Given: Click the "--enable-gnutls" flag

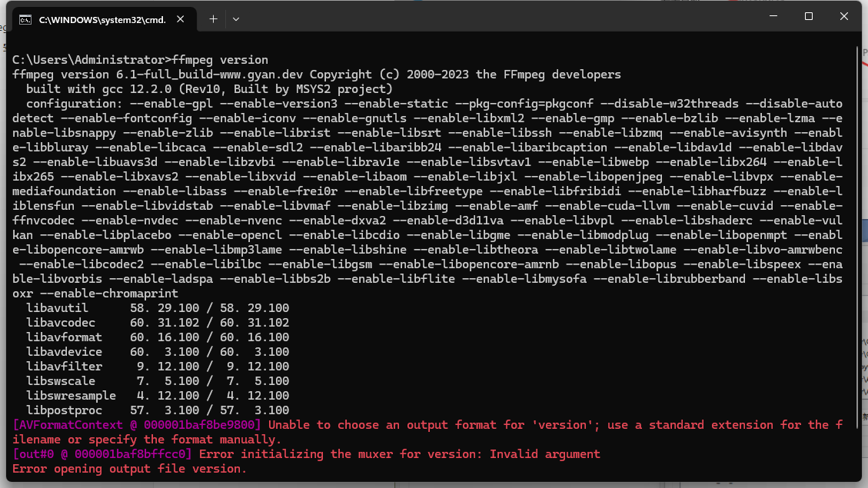Looking at the screenshot, I should tap(355, 118).
